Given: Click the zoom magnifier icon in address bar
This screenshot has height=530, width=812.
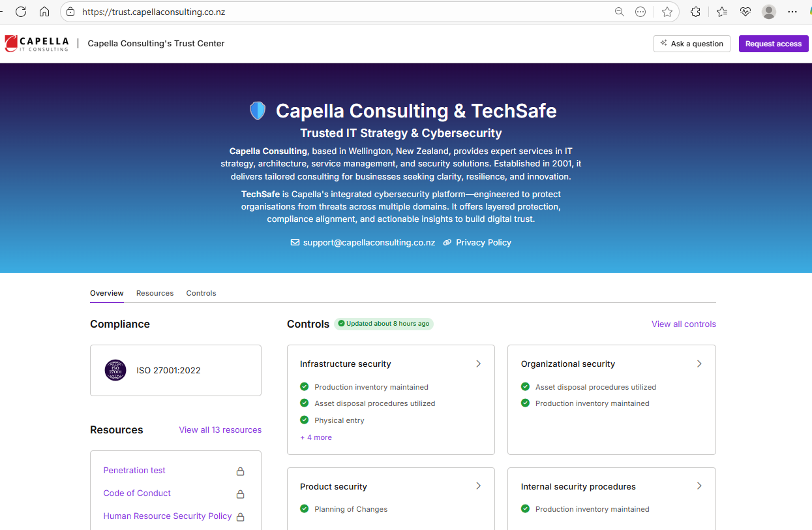Looking at the screenshot, I should pyautogui.click(x=619, y=12).
